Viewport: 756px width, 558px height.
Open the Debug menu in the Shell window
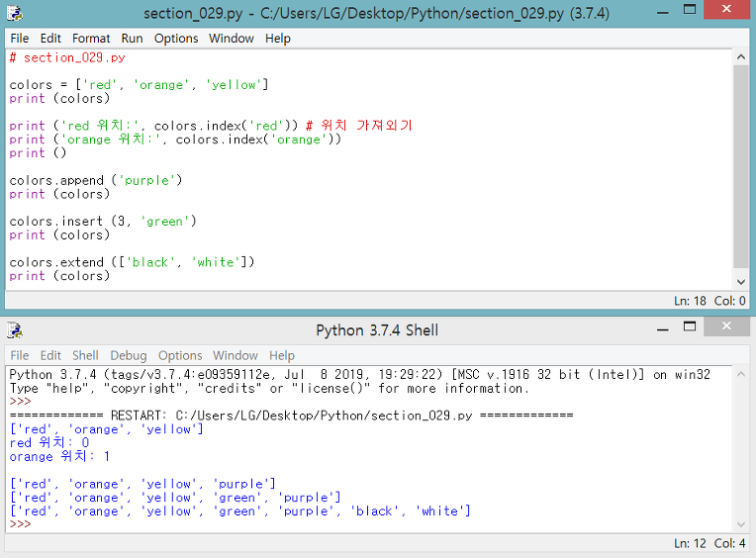point(129,355)
